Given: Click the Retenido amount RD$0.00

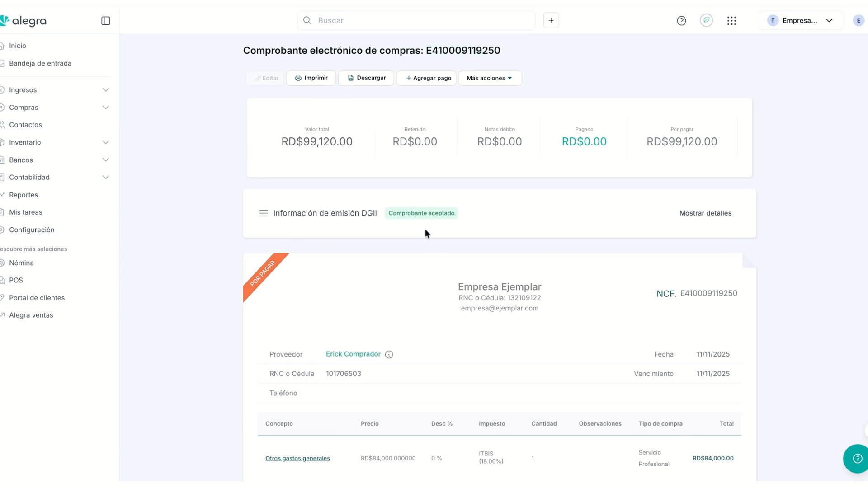Looking at the screenshot, I should pos(415,142).
